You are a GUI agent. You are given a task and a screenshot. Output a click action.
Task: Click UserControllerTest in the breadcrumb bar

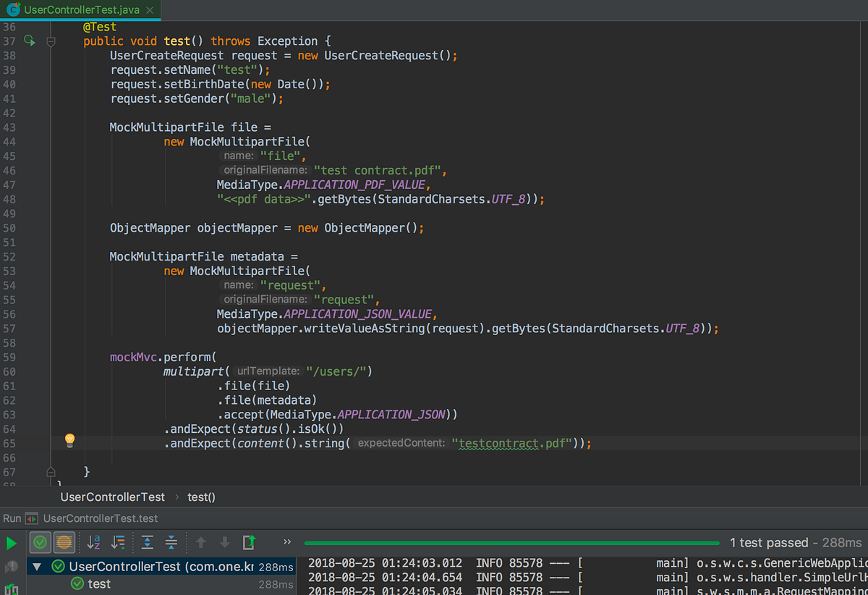112,497
